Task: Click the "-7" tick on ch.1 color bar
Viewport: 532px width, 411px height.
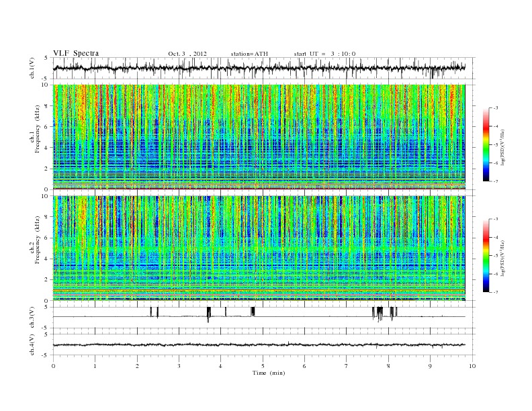Action: [495, 181]
